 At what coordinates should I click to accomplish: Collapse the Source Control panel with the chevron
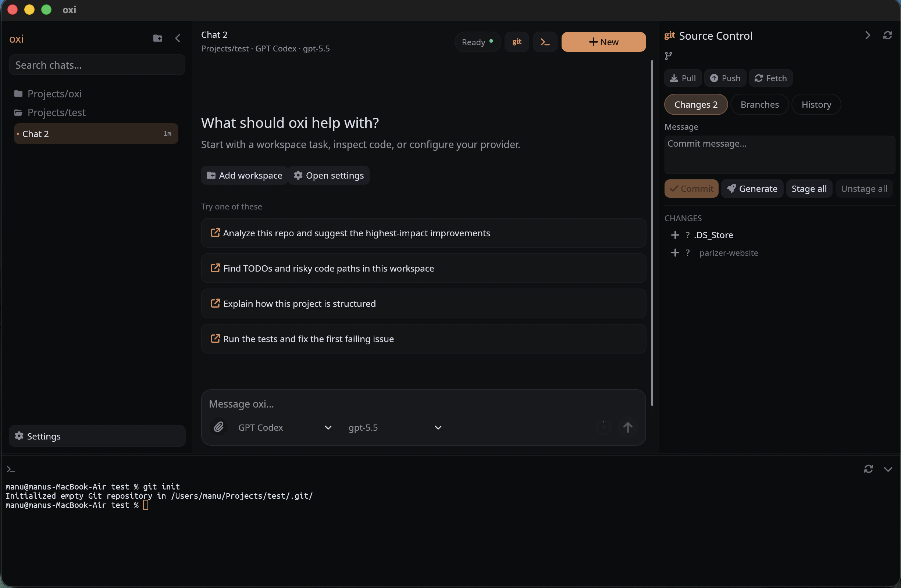[x=868, y=36]
